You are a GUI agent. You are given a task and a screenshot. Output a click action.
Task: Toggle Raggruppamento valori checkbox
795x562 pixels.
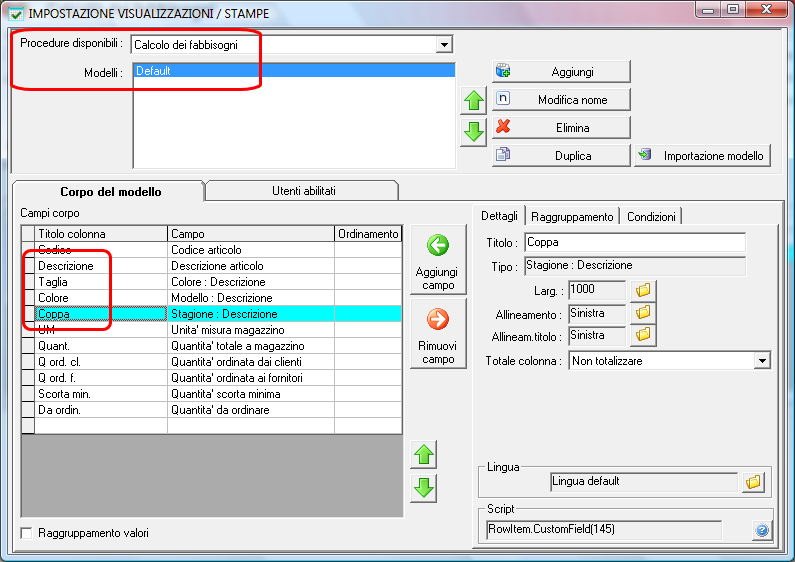26,533
